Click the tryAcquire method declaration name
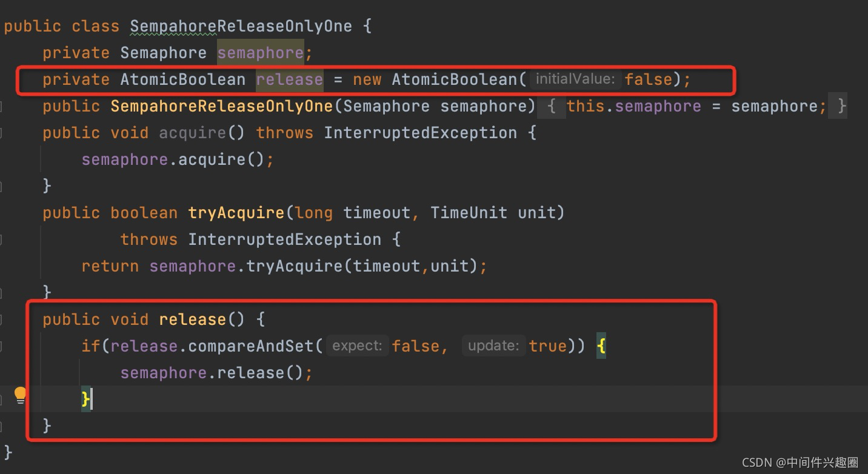The image size is (868, 474). (236, 213)
